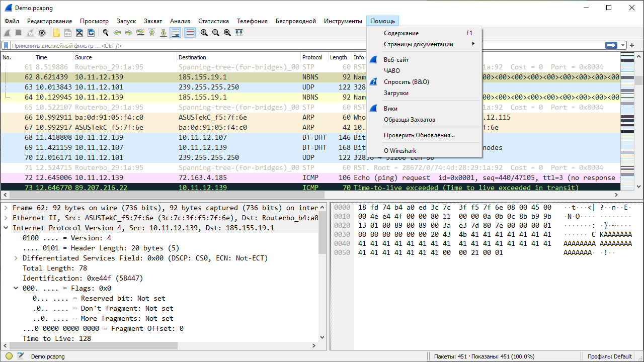Select Образцы Захватов menu entry
The height and width of the screenshot is (362, 644).
[x=424, y=120]
